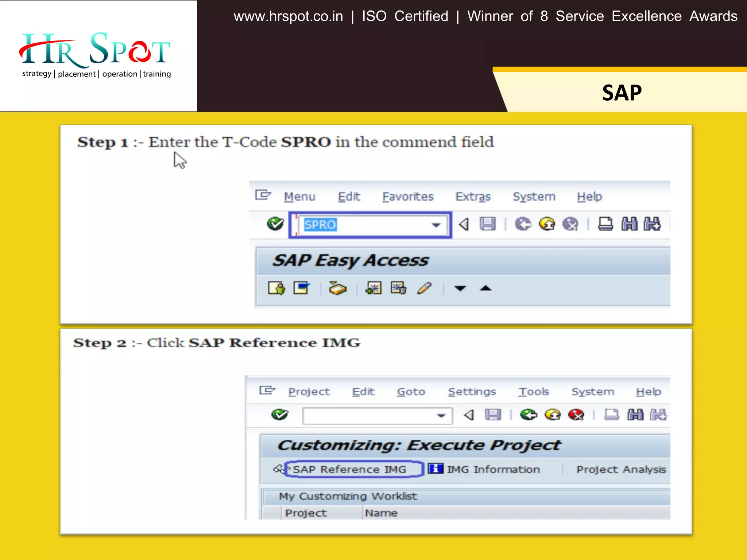
Task: Open the Help menu in Customizing screen
Action: click(x=649, y=392)
